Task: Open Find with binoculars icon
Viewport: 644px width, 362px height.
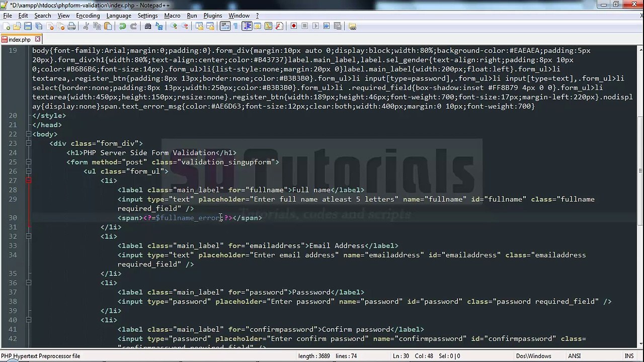Action: 148,26
